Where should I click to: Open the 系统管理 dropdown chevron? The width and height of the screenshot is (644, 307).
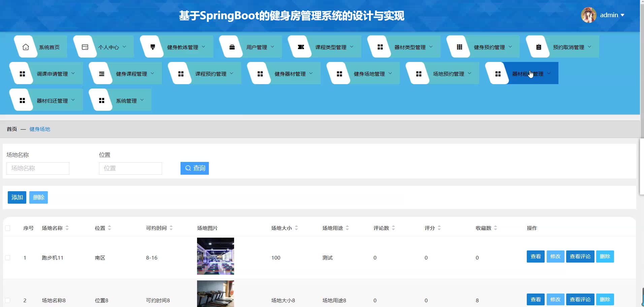coord(142,100)
